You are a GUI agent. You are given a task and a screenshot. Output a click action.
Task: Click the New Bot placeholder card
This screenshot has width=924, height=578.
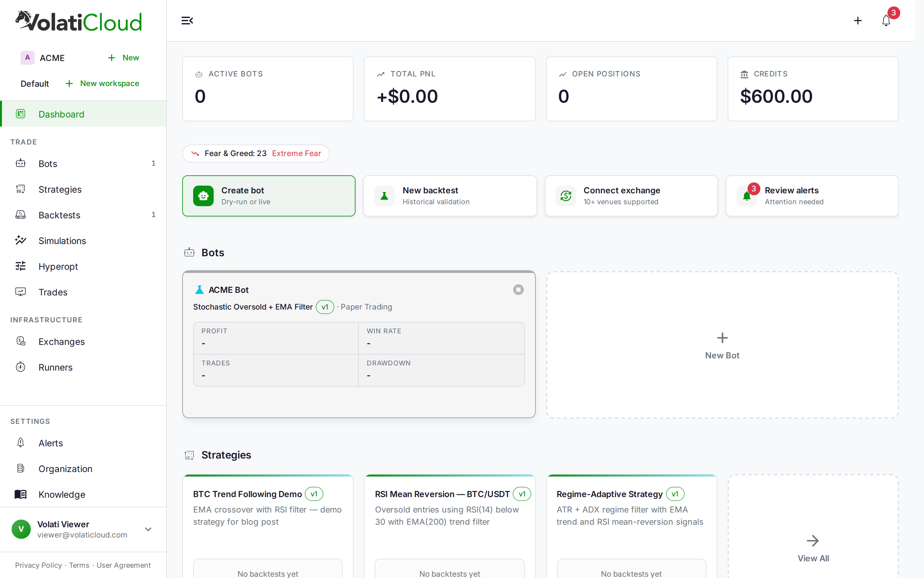(722, 345)
